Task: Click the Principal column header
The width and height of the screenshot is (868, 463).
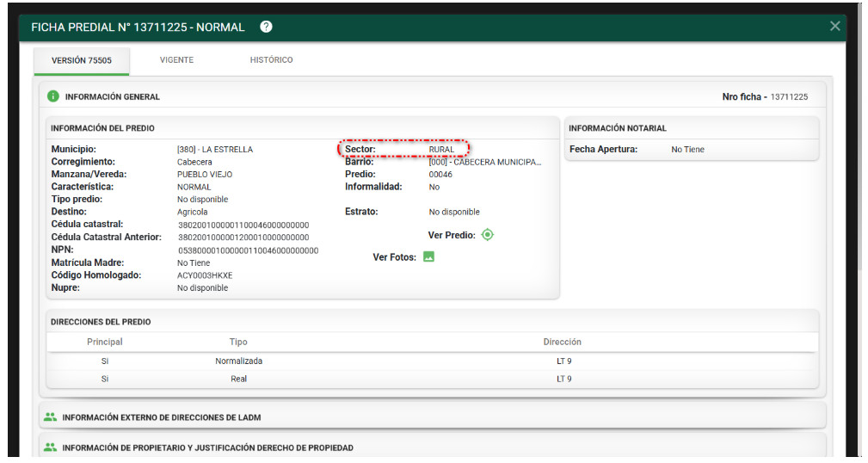Action: click(105, 342)
